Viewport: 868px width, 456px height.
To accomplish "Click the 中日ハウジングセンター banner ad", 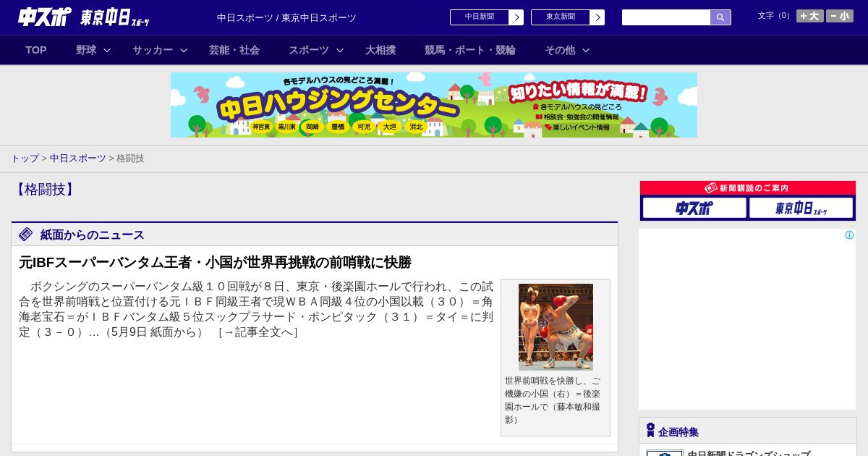I will click(x=434, y=105).
